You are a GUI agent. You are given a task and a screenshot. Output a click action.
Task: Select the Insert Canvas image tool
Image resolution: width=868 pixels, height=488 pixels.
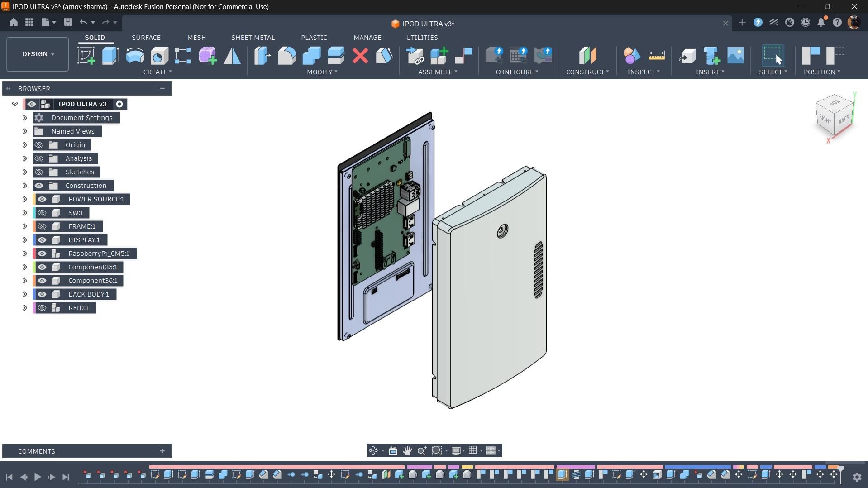click(736, 56)
